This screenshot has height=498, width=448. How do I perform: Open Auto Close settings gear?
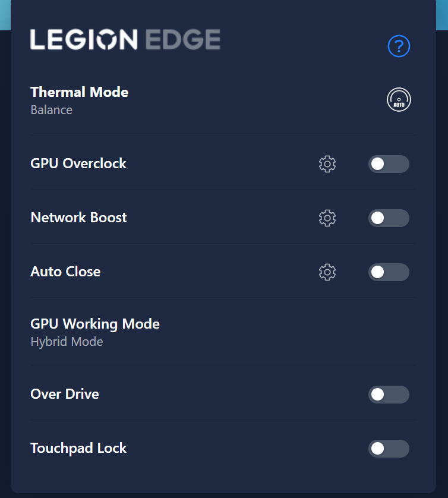tap(327, 272)
